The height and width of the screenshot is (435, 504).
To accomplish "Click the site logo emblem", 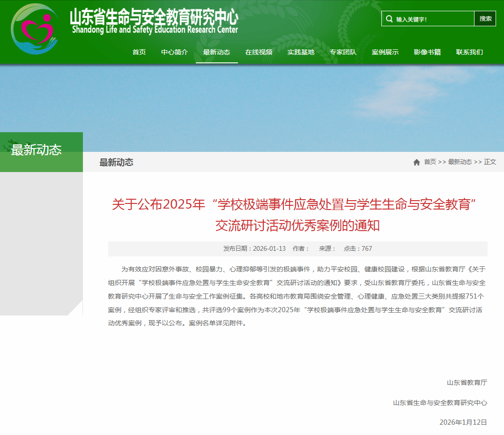I will point(34,29).
